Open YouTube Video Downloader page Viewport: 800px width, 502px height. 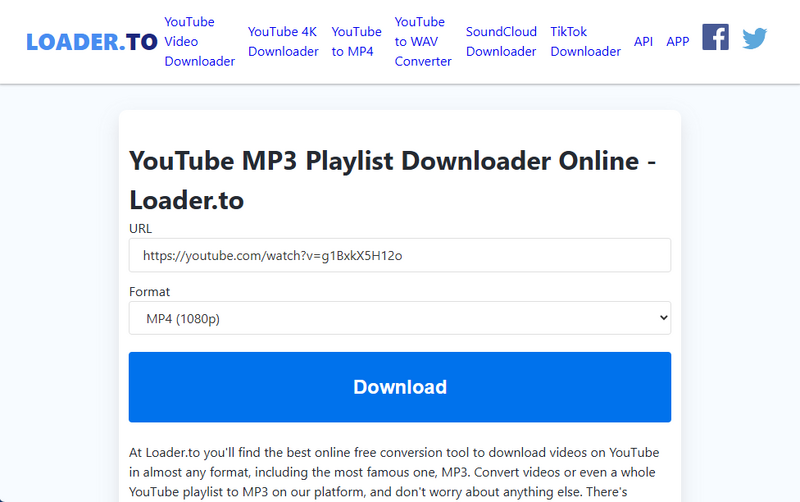(199, 42)
